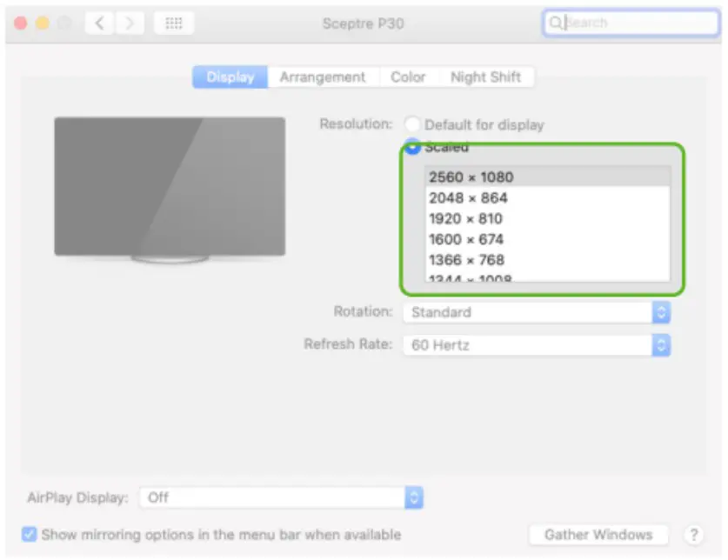Select the Scaled radio button

(x=413, y=147)
